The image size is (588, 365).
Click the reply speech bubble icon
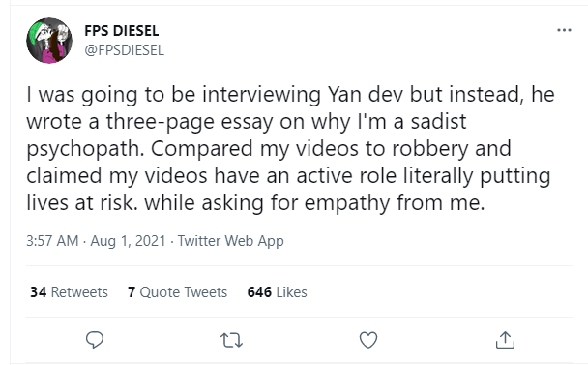coord(95,340)
